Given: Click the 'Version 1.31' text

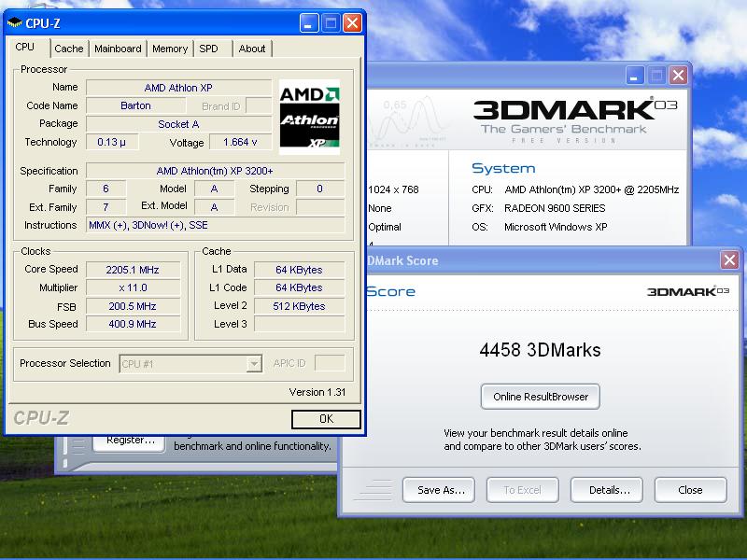Looking at the screenshot, I should 317,392.
